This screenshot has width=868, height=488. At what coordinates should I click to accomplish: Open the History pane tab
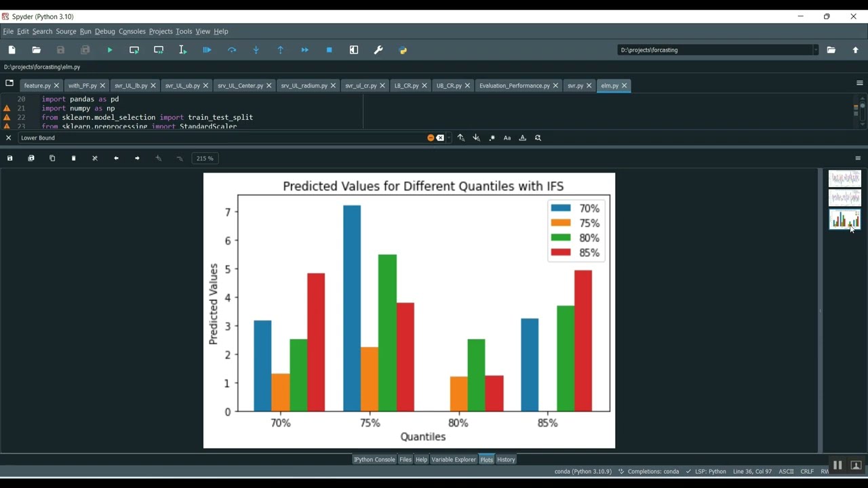[506, 460]
